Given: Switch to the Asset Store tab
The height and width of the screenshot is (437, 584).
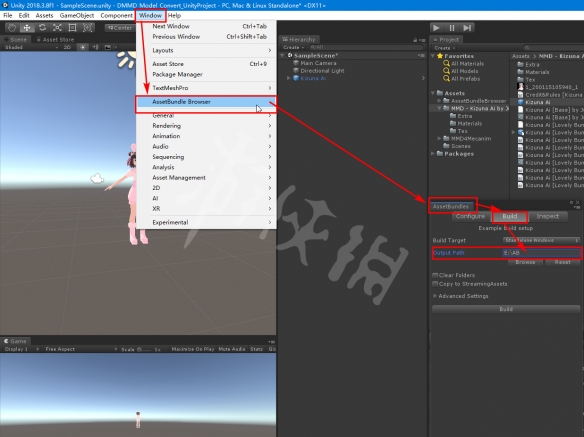Looking at the screenshot, I should click(55, 39).
